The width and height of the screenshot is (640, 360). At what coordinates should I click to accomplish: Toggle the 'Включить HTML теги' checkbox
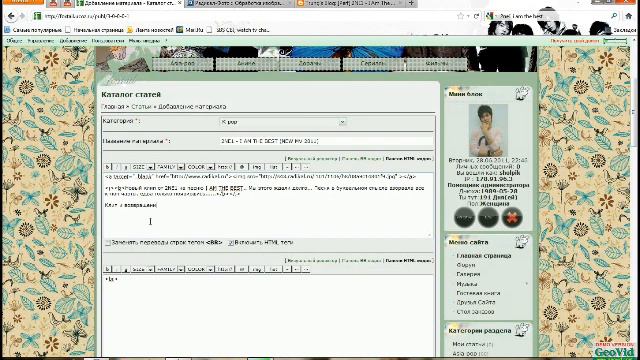[x=231, y=243]
